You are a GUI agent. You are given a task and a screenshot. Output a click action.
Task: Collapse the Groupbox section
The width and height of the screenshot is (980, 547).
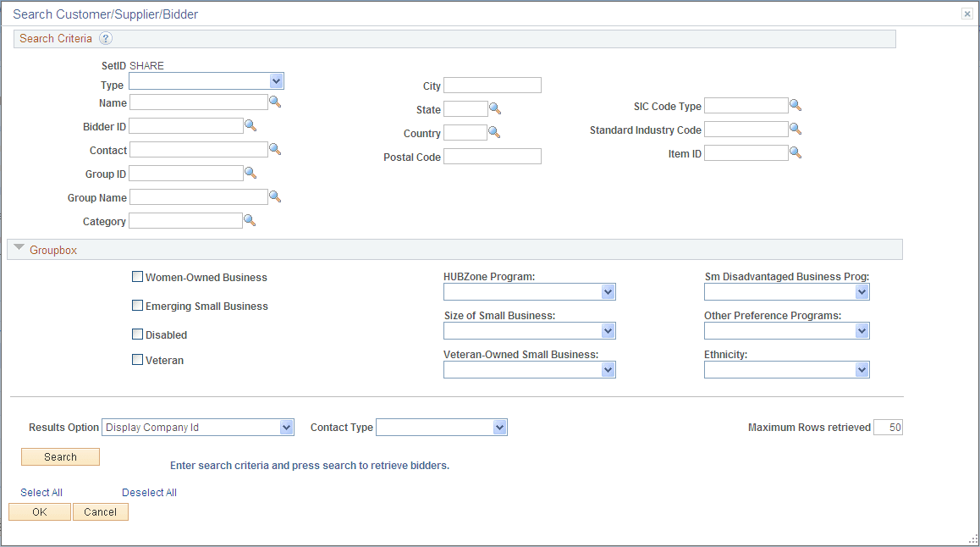(19, 248)
